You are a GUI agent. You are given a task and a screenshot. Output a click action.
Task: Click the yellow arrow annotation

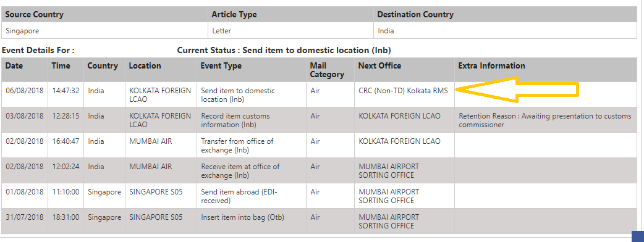point(517,90)
